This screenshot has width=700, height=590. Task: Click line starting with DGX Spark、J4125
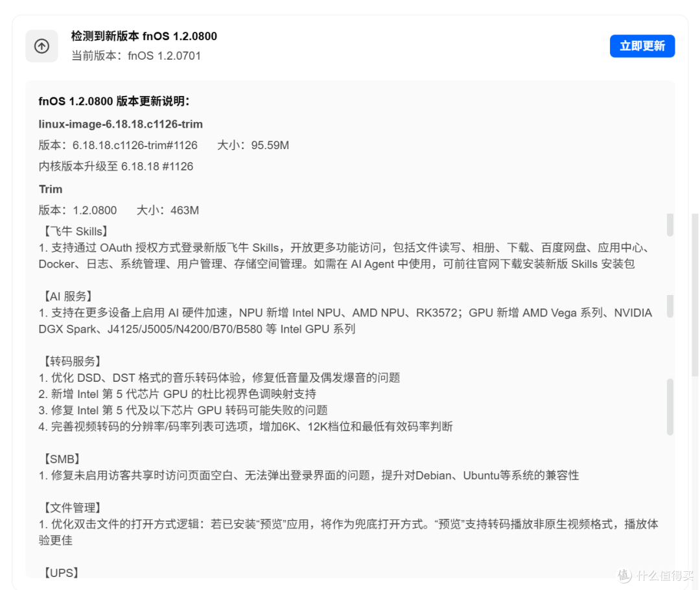(197, 329)
